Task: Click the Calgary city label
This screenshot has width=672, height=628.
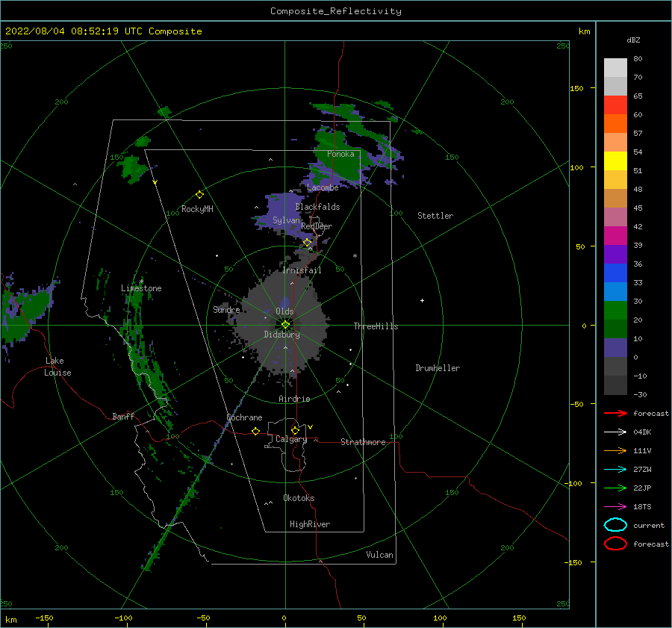Action: pos(291,439)
